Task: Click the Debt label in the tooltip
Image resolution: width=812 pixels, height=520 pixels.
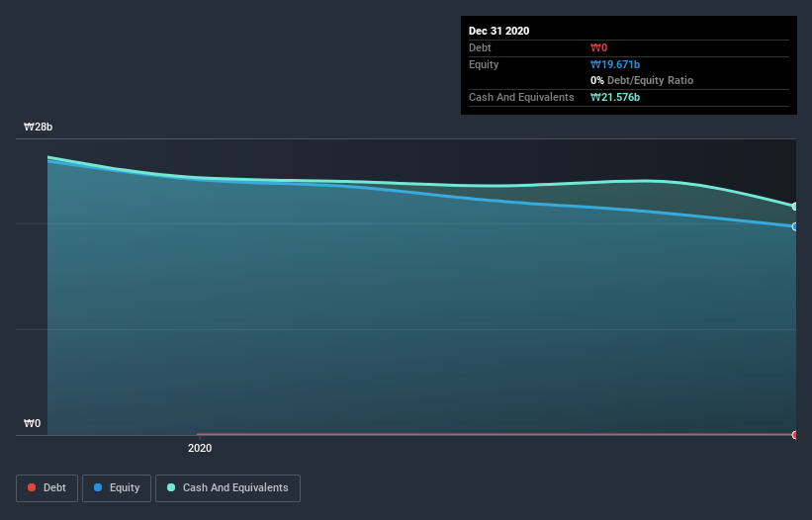Action: click(x=480, y=47)
